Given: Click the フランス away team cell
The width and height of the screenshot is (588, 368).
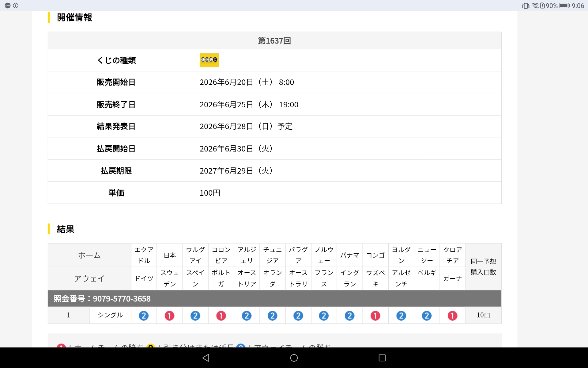Looking at the screenshot, I should 324,278.
